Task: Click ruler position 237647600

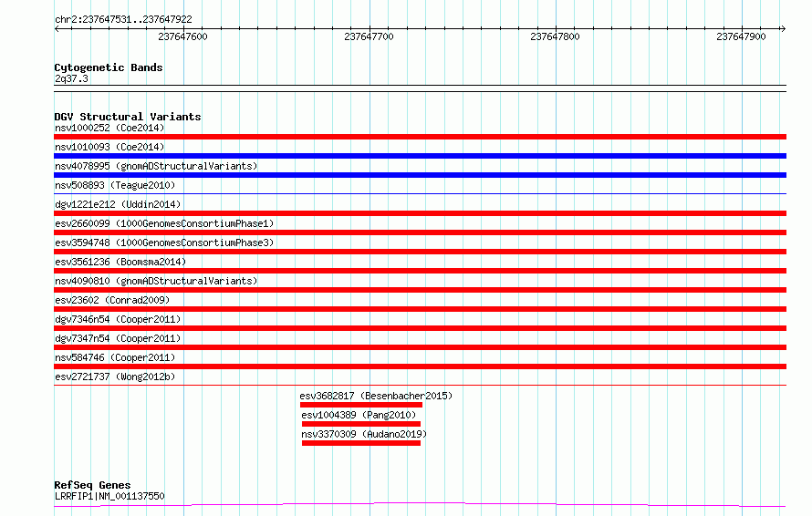Action: pyautogui.click(x=182, y=36)
